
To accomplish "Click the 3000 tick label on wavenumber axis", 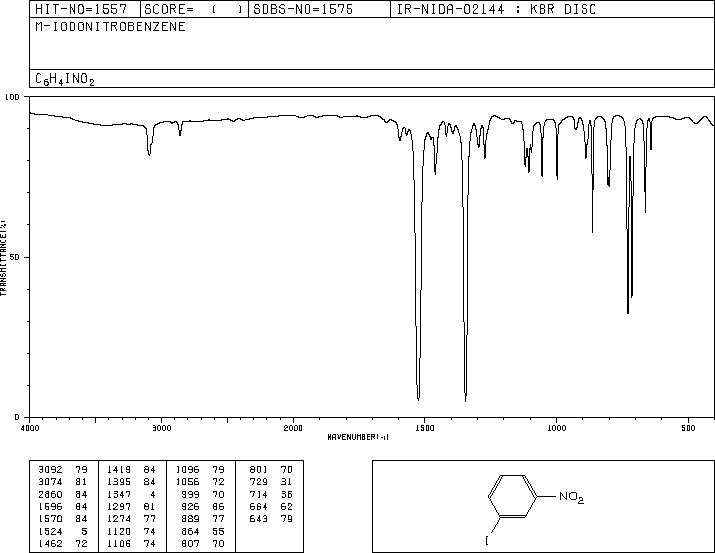I will coord(161,428).
